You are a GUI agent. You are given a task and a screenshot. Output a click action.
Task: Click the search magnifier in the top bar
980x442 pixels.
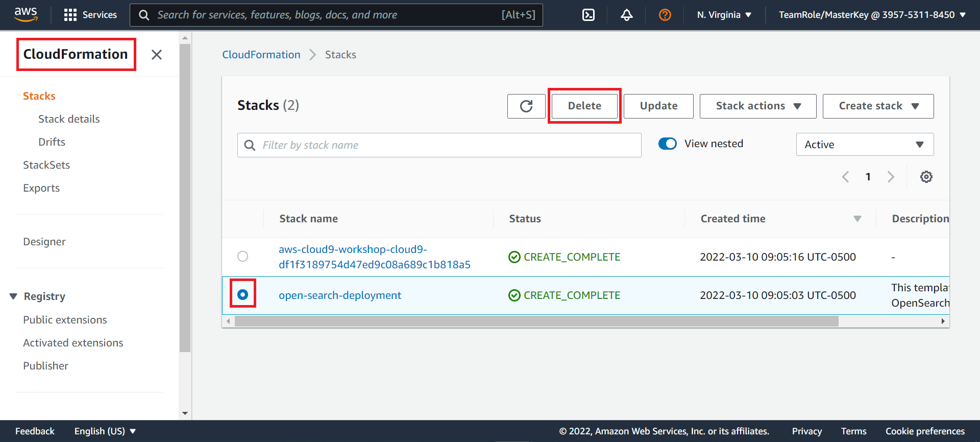[x=144, y=15]
